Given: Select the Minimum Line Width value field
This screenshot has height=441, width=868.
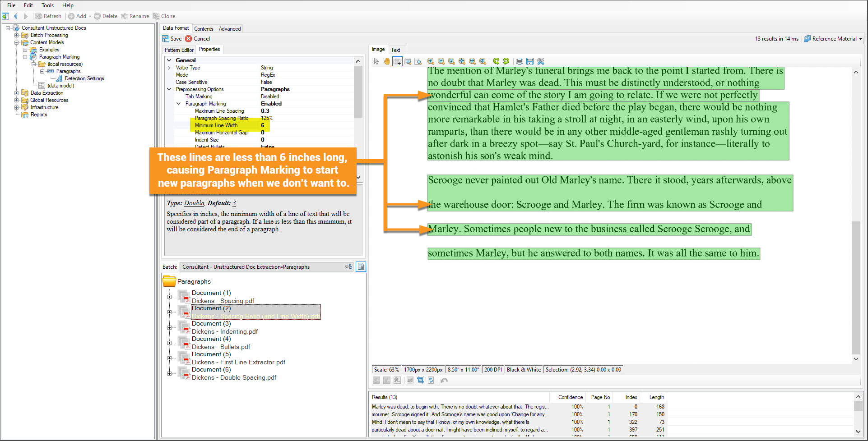Looking at the screenshot, I should coord(306,125).
